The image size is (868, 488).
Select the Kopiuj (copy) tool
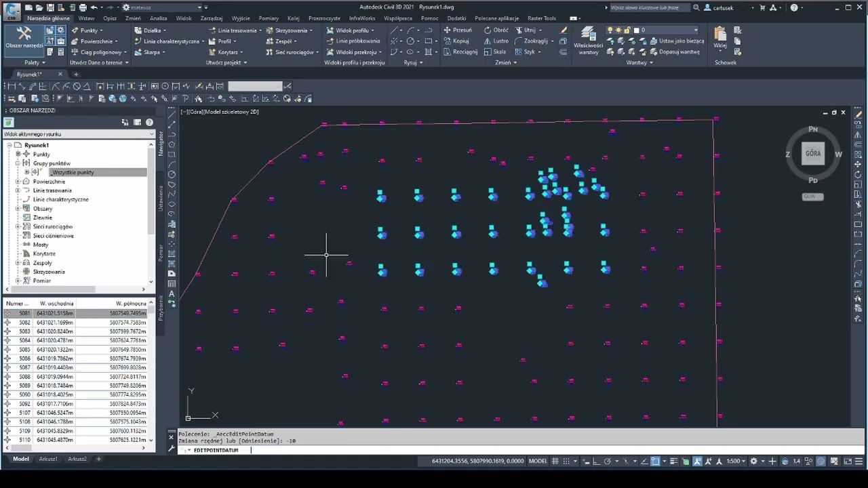(456, 41)
